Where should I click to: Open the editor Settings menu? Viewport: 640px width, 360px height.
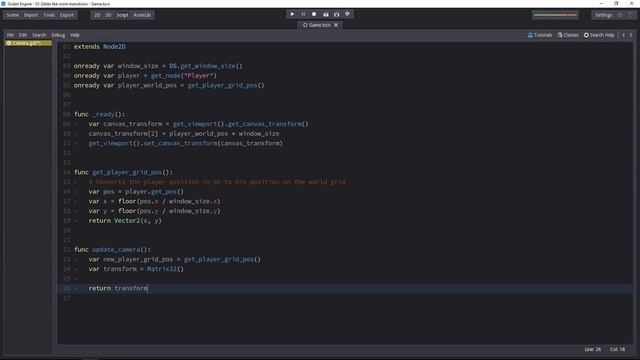pyautogui.click(x=603, y=15)
